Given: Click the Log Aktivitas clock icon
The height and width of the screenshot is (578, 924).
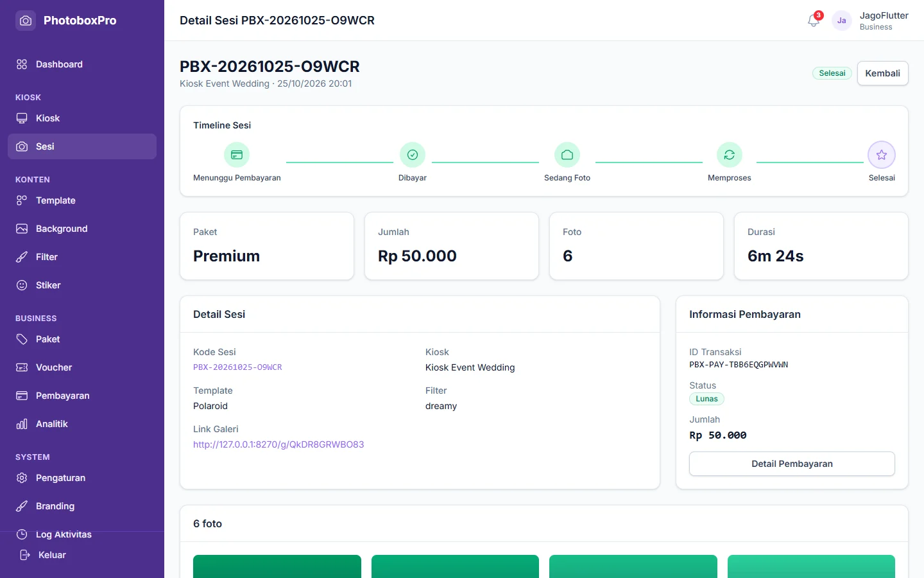Looking at the screenshot, I should pyautogui.click(x=22, y=534).
